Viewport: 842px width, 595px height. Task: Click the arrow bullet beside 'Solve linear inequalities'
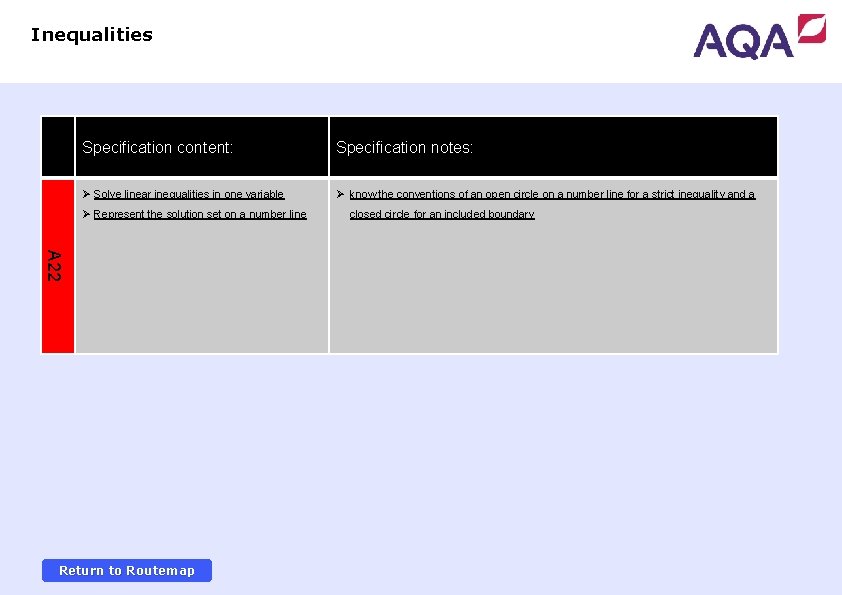click(86, 194)
